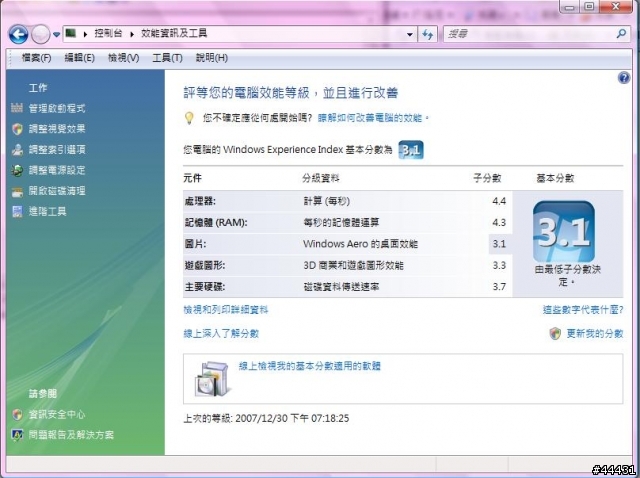Viewport: 640px width, 478px height.
Task: Open 線上深入了解分數 link
Action: pyautogui.click(x=221, y=333)
